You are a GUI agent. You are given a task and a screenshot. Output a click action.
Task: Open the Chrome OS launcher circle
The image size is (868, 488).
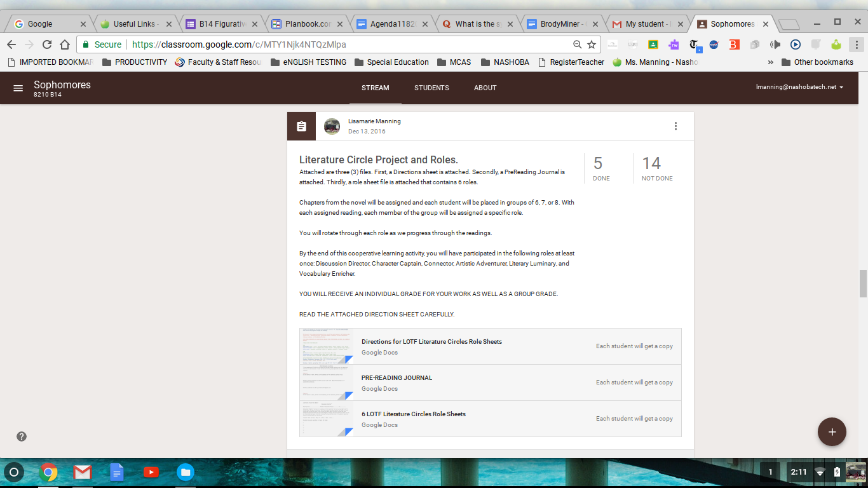14,472
